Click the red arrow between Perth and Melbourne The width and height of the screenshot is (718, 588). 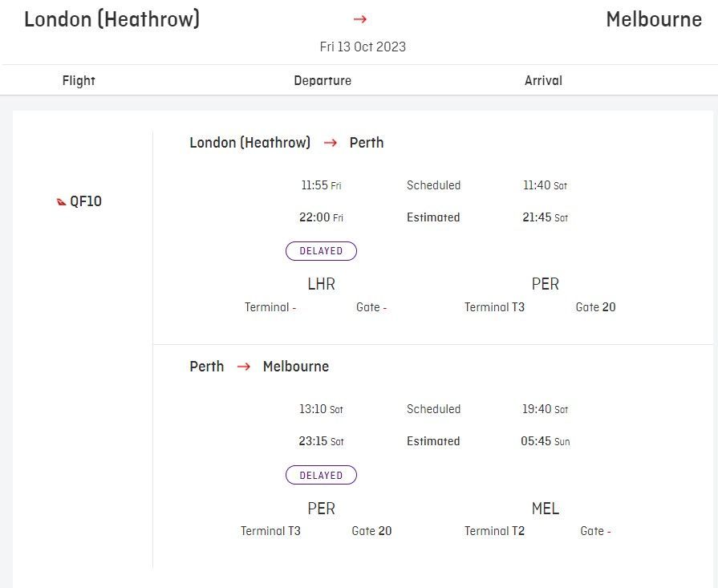[x=244, y=367]
